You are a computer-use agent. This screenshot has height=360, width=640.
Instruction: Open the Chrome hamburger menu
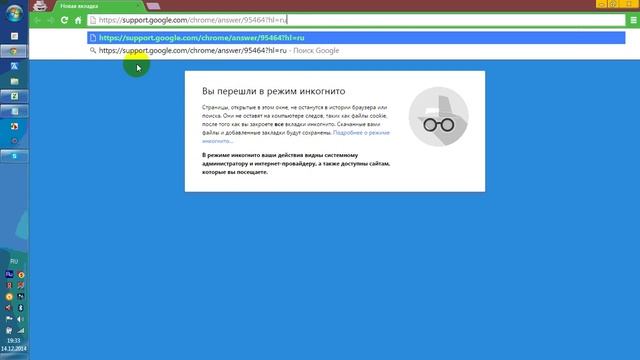pos(633,20)
